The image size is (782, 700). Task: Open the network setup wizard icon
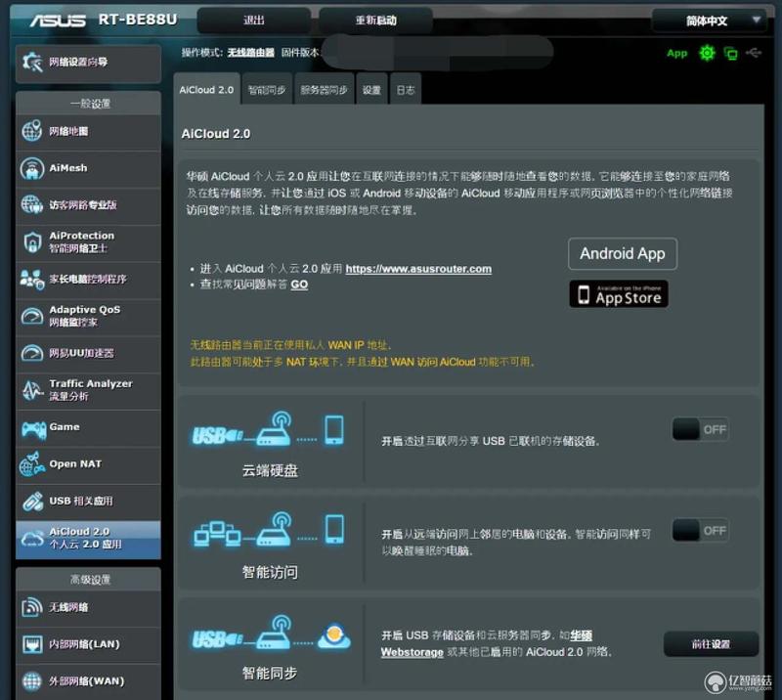click(x=32, y=63)
